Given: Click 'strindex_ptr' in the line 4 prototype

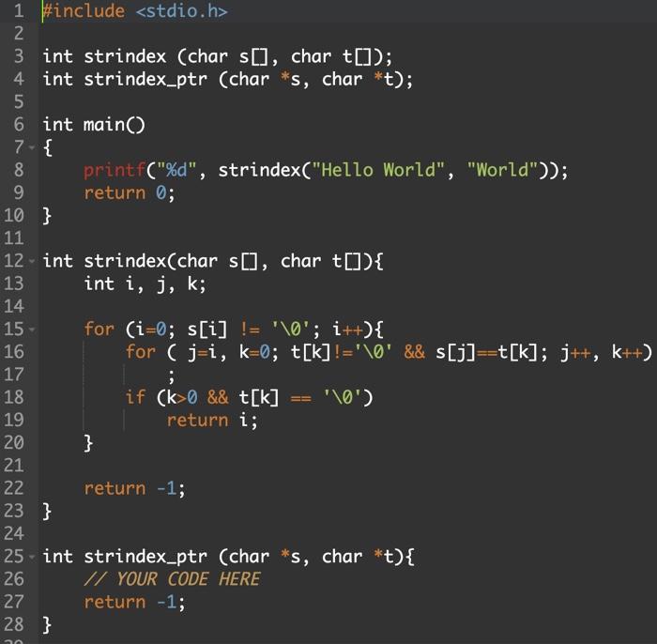Looking at the screenshot, I should pos(145,80).
